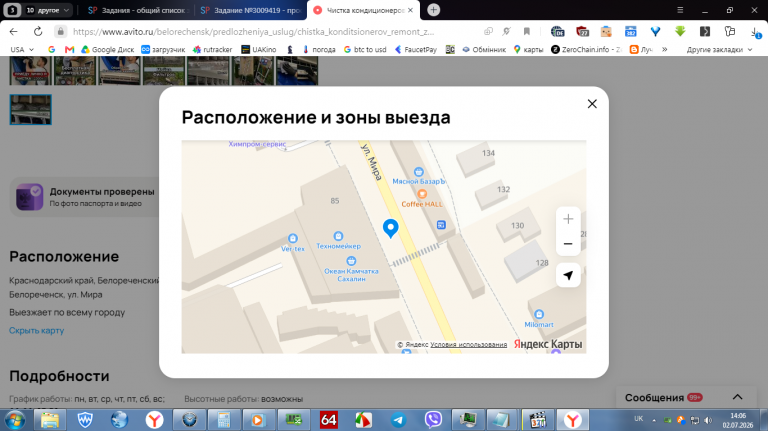The image size is (768, 431).
Task: Click the blue location pin on the map
Action: click(390, 228)
